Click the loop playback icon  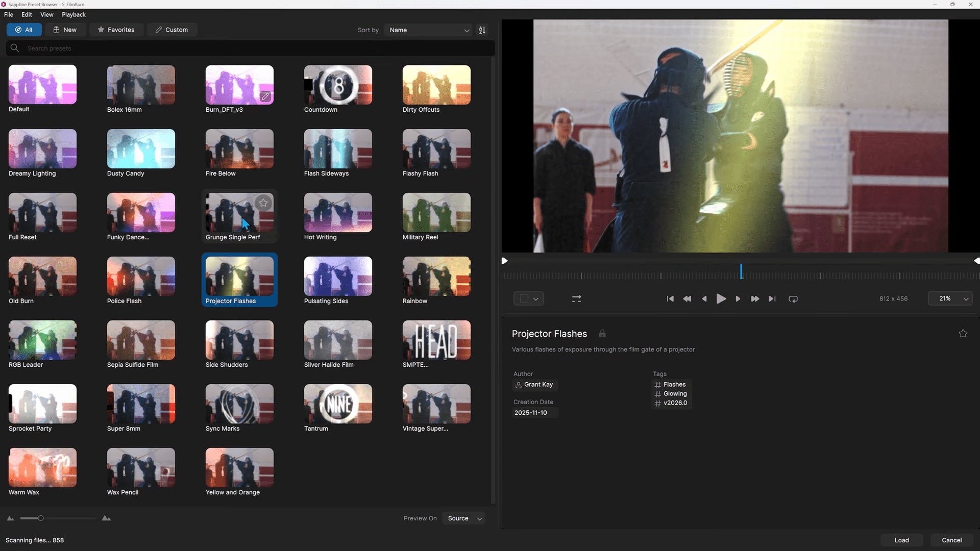(793, 298)
